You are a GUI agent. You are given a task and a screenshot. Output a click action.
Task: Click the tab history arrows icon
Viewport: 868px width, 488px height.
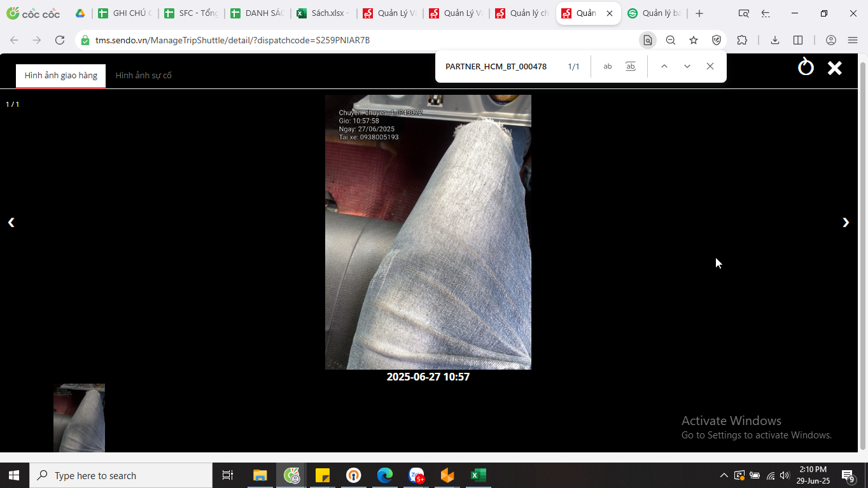766,13
